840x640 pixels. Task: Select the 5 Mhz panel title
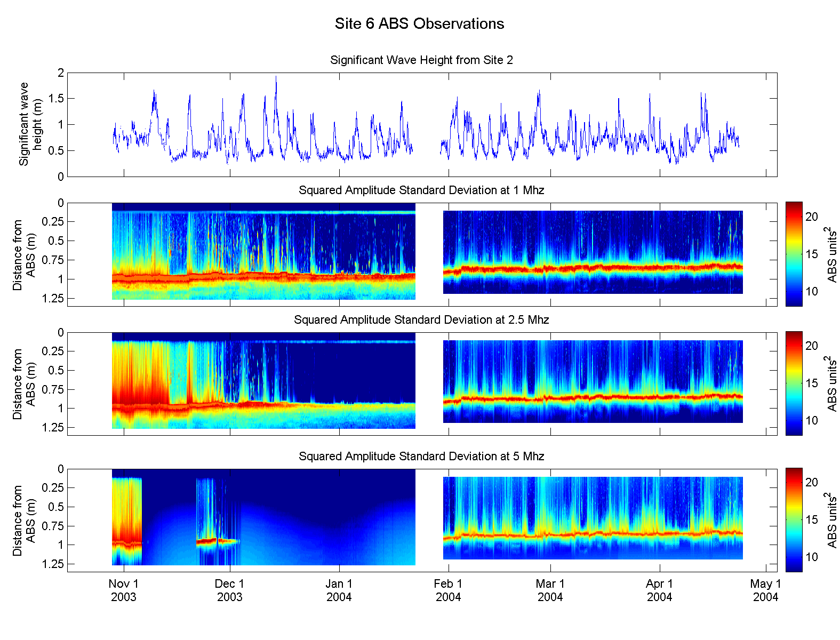[421, 457]
